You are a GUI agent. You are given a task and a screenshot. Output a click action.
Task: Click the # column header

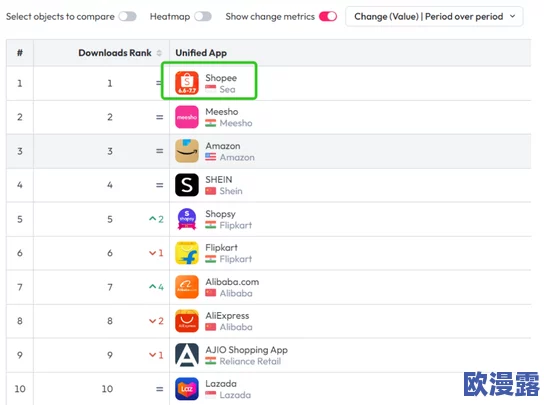(x=20, y=53)
